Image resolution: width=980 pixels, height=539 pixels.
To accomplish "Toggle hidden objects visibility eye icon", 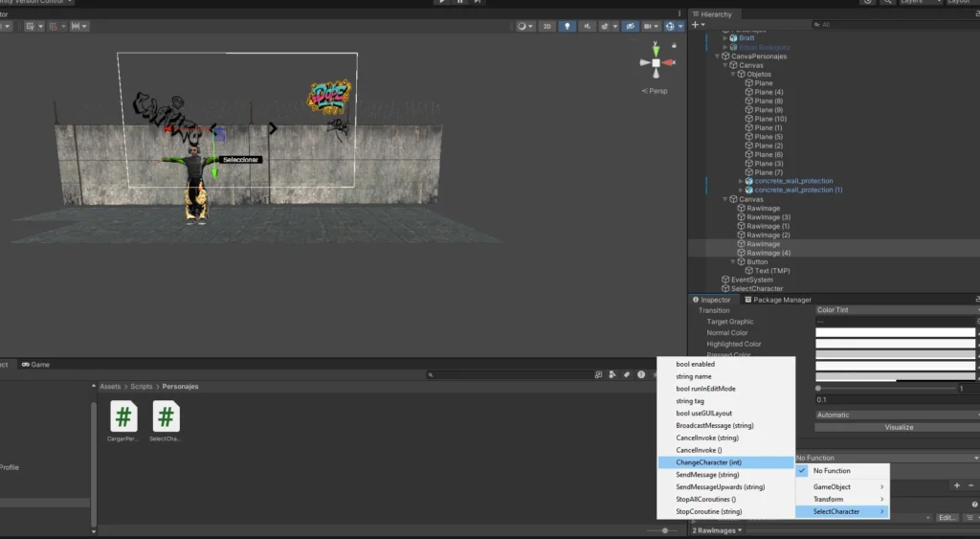I will [631, 26].
